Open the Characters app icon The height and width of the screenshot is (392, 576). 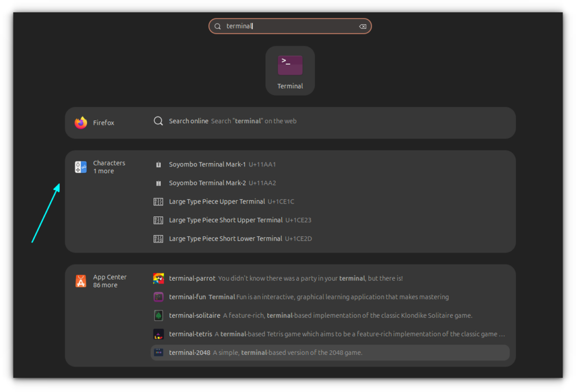click(x=81, y=167)
